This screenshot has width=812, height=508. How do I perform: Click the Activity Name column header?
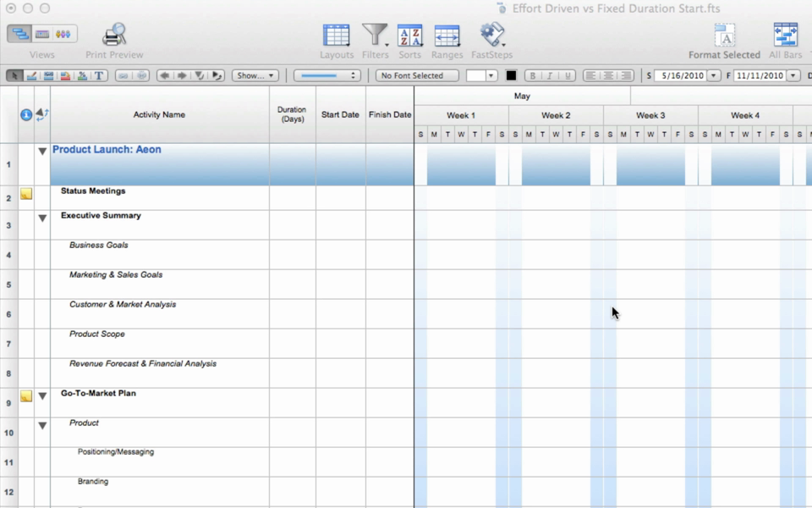coord(160,114)
